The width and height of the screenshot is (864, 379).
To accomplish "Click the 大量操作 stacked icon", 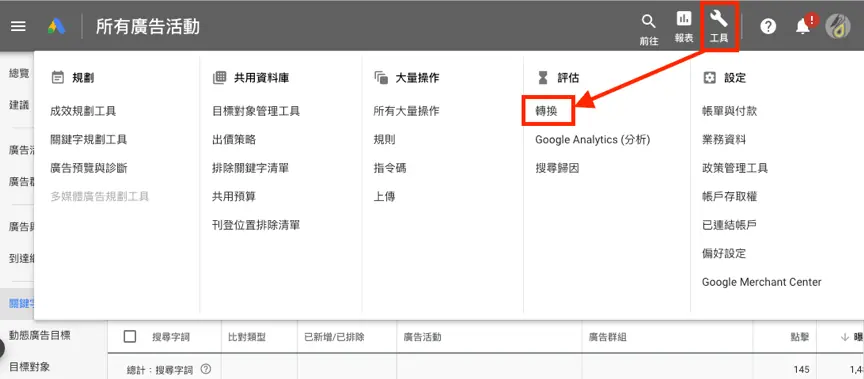I will 381,78.
